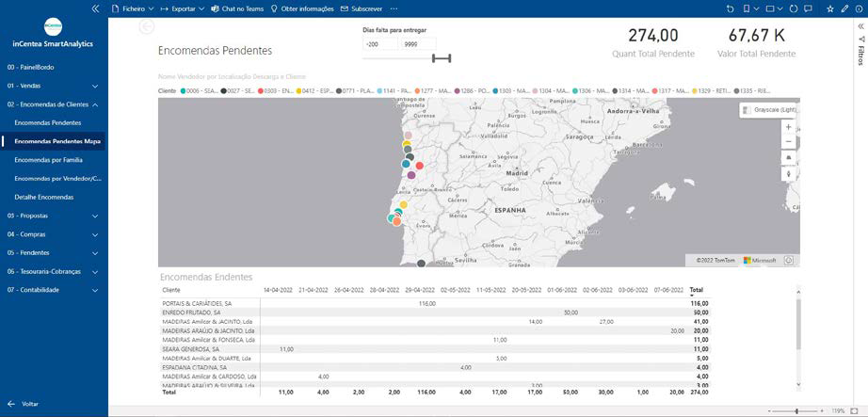Open the Exportar dropdown menu
Screen dimensions: 868x417
tap(183, 8)
